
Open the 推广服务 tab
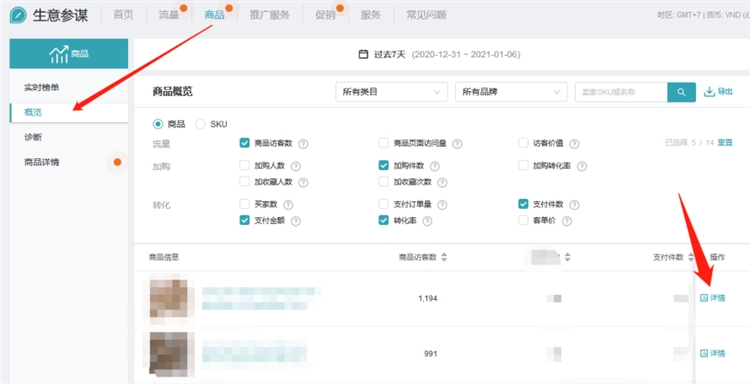[x=270, y=15]
